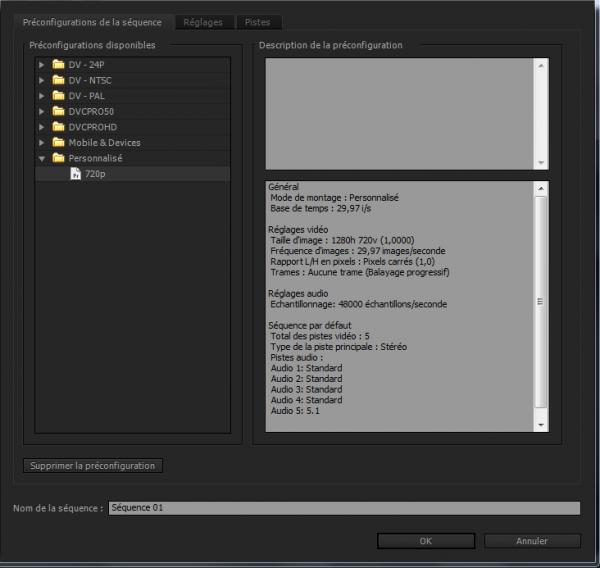
Task: Click the DVCPRO50 folder icon
Action: pyautogui.click(x=59, y=111)
